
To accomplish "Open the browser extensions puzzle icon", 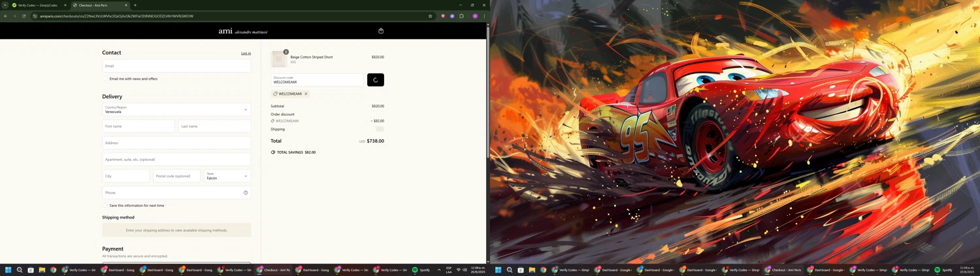I will (x=461, y=16).
